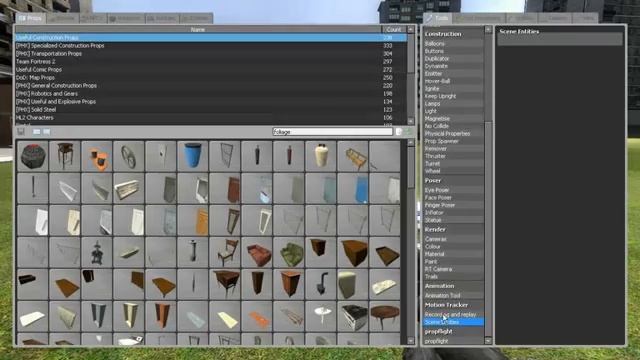Screen dimensions: 640x360
Task: Spawn the wooden chair prop thumbnail
Action: [x=225, y=253]
